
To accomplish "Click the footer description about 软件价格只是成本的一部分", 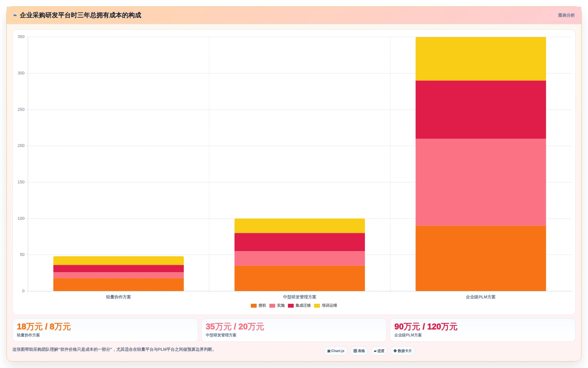I will pyautogui.click(x=114, y=349).
